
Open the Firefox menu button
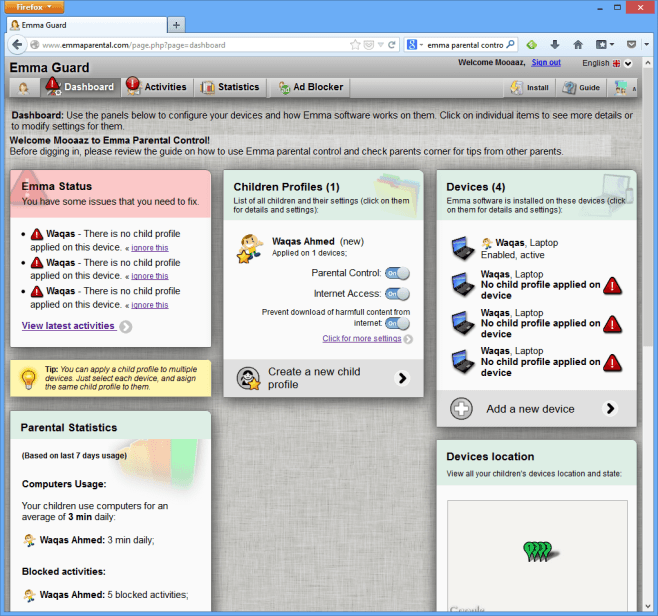pyautogui.click(x=34, y=7)
